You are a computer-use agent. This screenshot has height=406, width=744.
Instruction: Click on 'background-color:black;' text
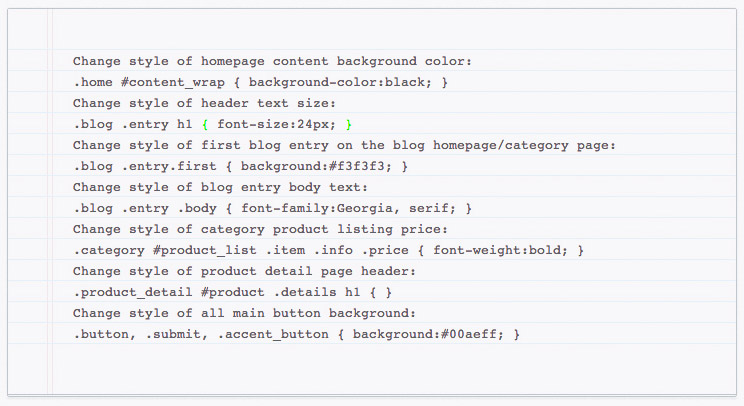[340, 83]
